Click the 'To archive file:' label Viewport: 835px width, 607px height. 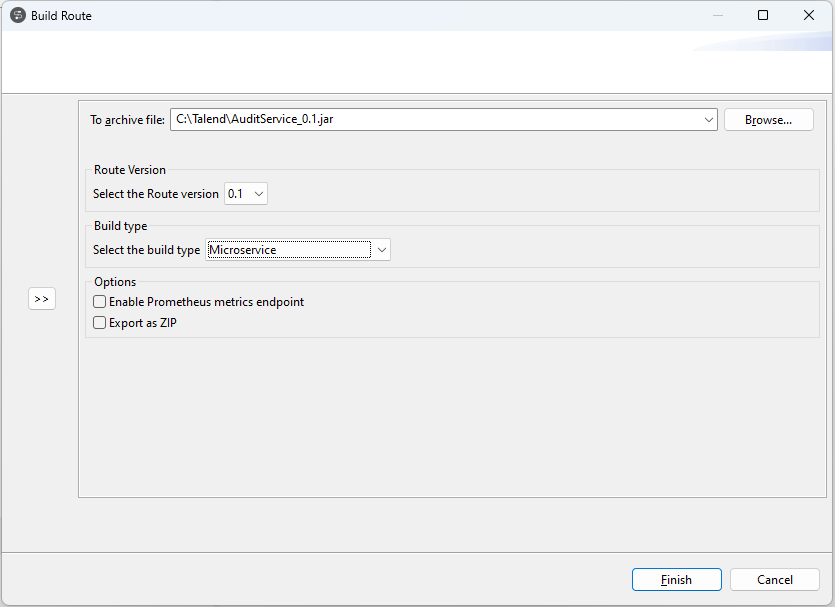(127, 120)
